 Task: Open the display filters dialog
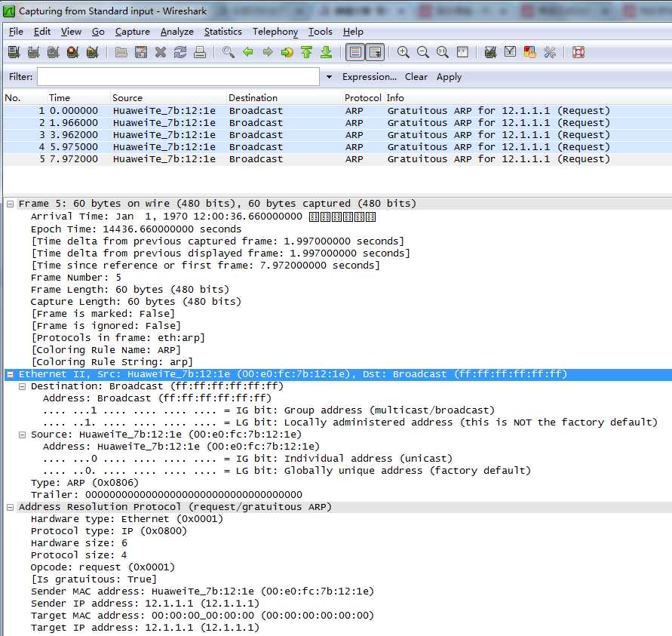pos(511,52)
